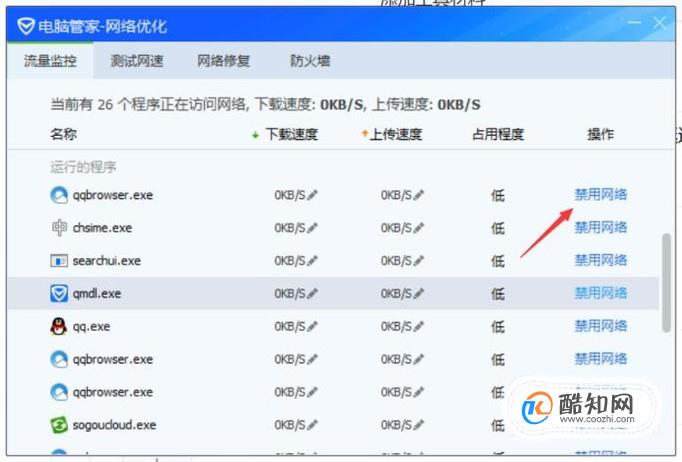Select the qmdl.exe process name

click(97, 294)
